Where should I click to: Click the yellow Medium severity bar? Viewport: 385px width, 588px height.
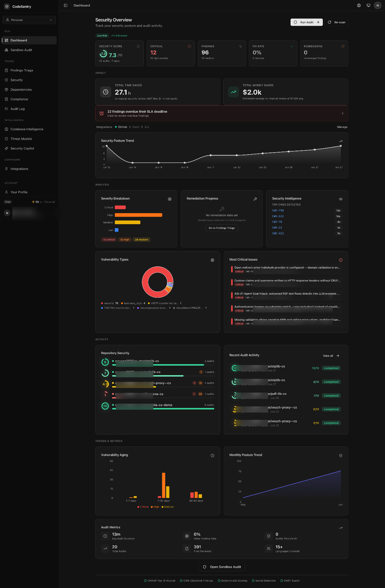click(x=128, y=222)
